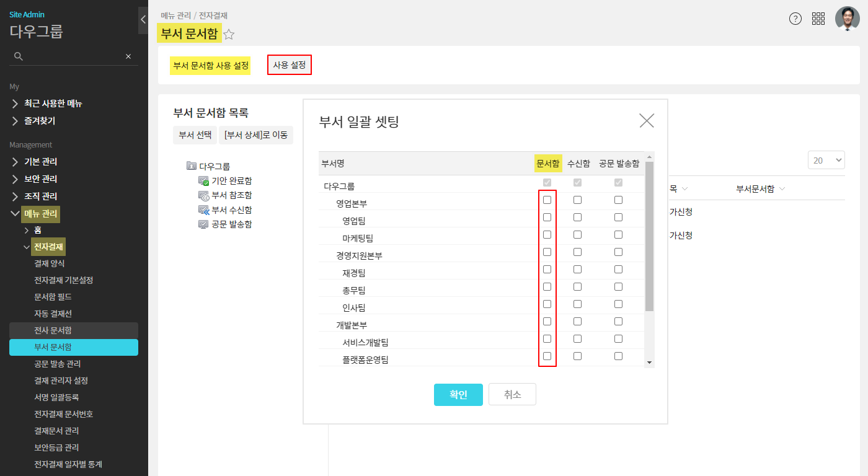Close the 부서 일괄 셋팅 dialog

click(x=647, y=120)
